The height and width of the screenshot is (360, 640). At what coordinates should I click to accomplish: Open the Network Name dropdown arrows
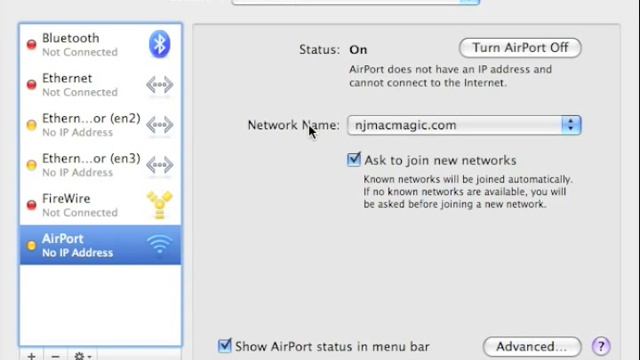tap(571, 125)
